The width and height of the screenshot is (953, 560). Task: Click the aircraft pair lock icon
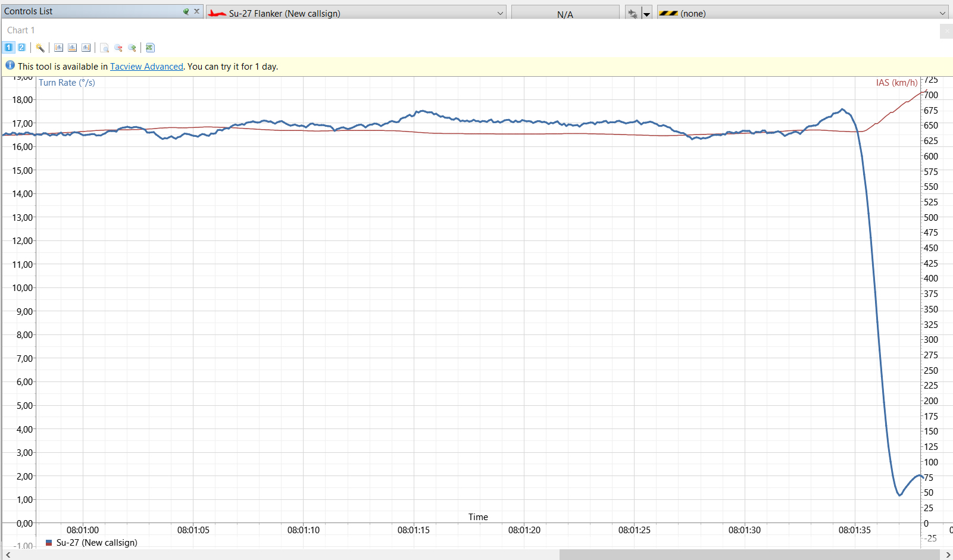tap(632, 13)
